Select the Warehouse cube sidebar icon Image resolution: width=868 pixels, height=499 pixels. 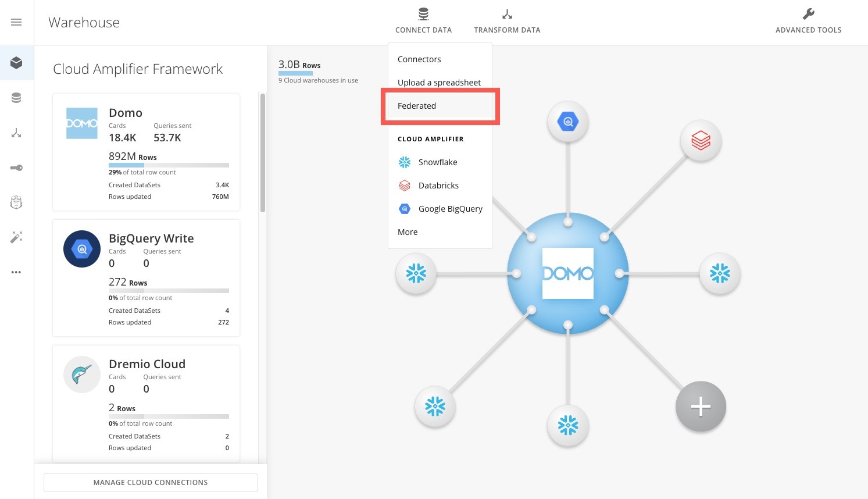coord(16,63)
